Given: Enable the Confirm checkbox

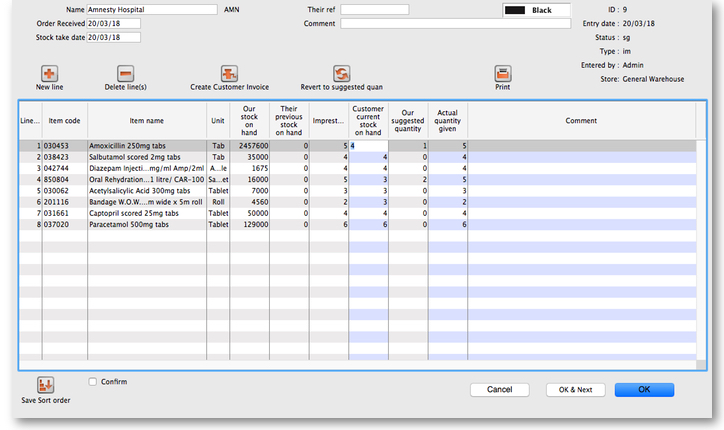Looking at the screenshot, I should [93, 382].
